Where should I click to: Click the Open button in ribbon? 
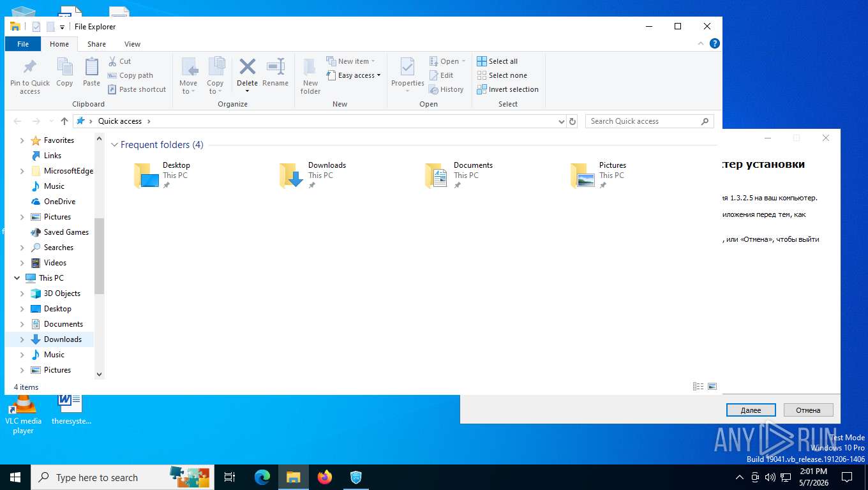[447, 61]
